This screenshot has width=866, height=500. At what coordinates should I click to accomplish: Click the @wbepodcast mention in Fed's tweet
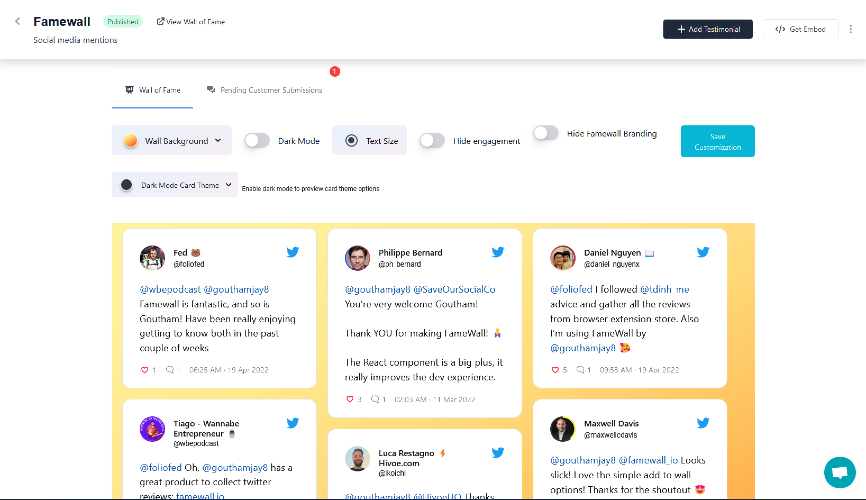[x=170, y=290]
